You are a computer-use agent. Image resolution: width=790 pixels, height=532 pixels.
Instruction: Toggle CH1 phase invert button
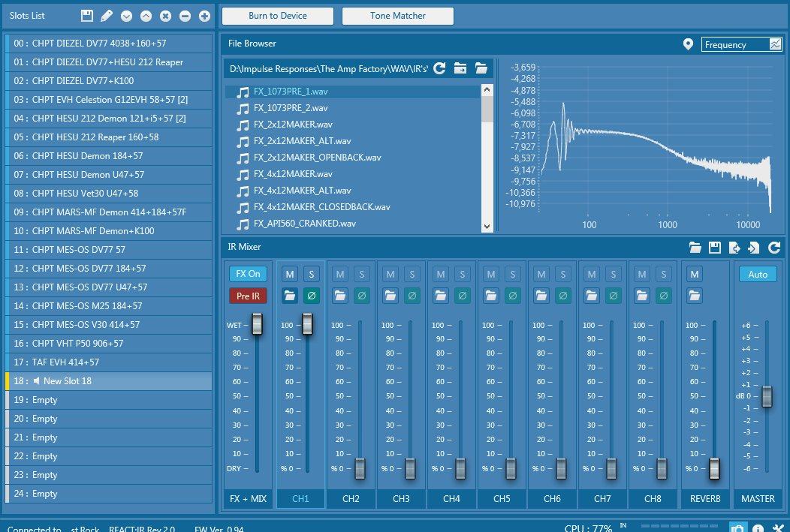(x=311, y=296)
